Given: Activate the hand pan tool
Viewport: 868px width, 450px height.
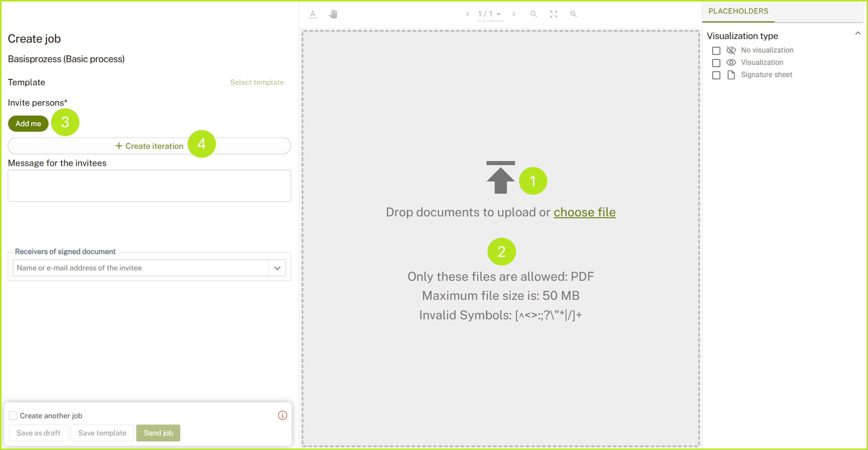Looking at the screenshot, I should coord(333,14).
